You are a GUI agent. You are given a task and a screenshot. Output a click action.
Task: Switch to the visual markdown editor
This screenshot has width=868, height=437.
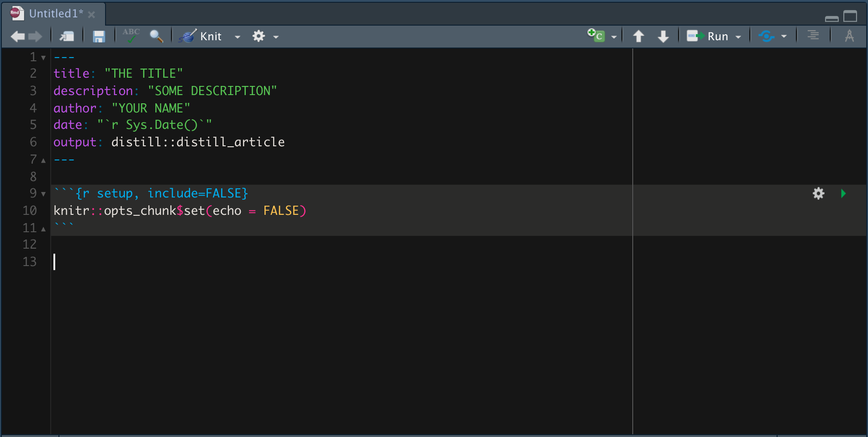tap(849, 36)
